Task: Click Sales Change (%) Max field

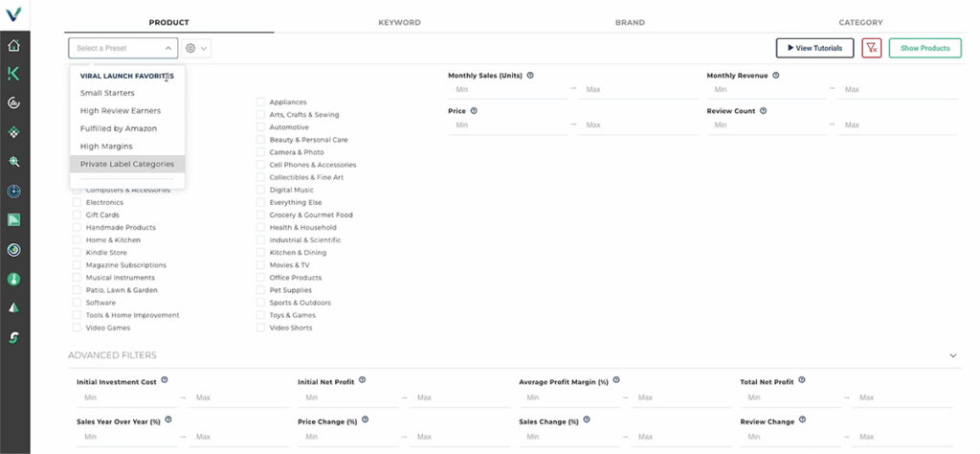Action: coord(680,437)
